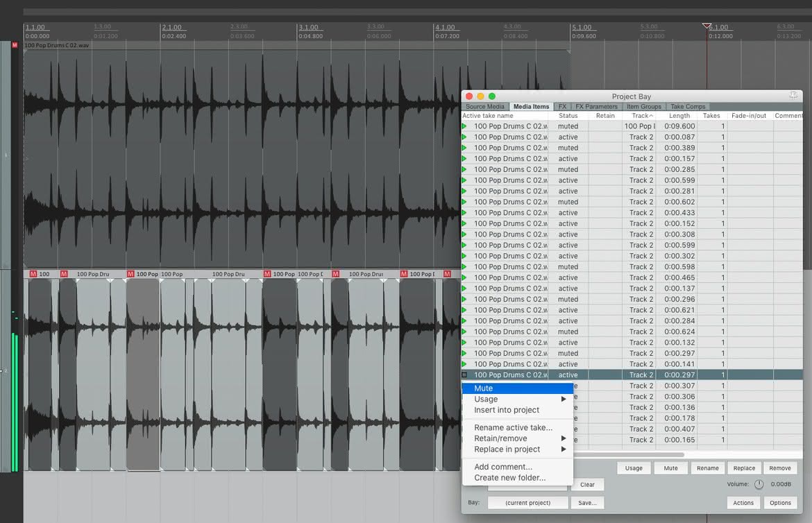The image size is (812, 523).
Task: Click the Length column header
Action: (x=679, y=116)
